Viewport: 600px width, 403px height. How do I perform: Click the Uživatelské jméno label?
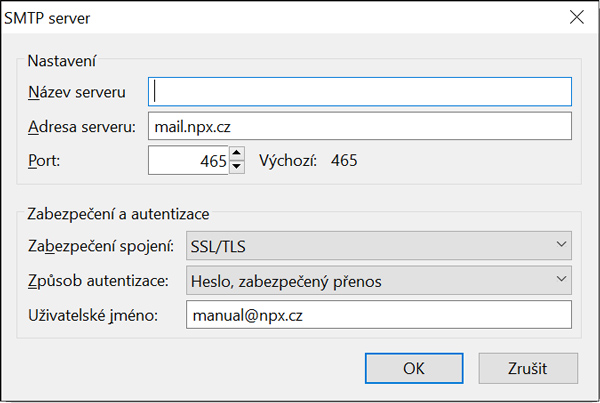[x=95, y=315]
